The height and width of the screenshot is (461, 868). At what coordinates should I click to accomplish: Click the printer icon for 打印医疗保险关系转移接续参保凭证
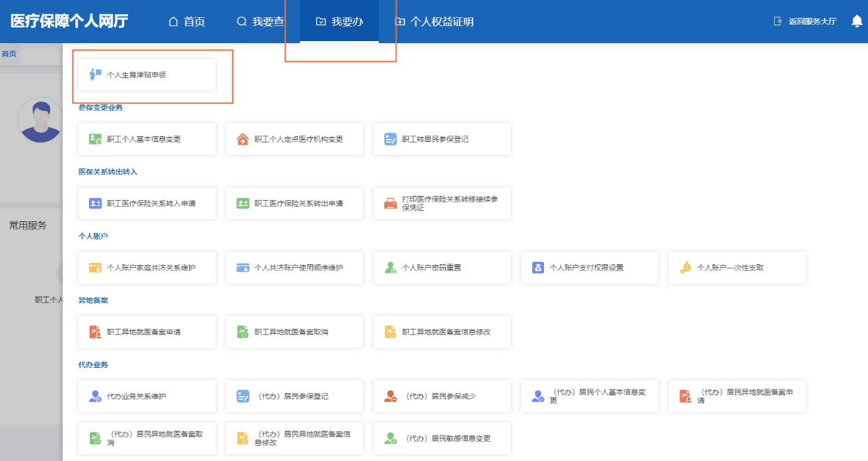point(390,203)
